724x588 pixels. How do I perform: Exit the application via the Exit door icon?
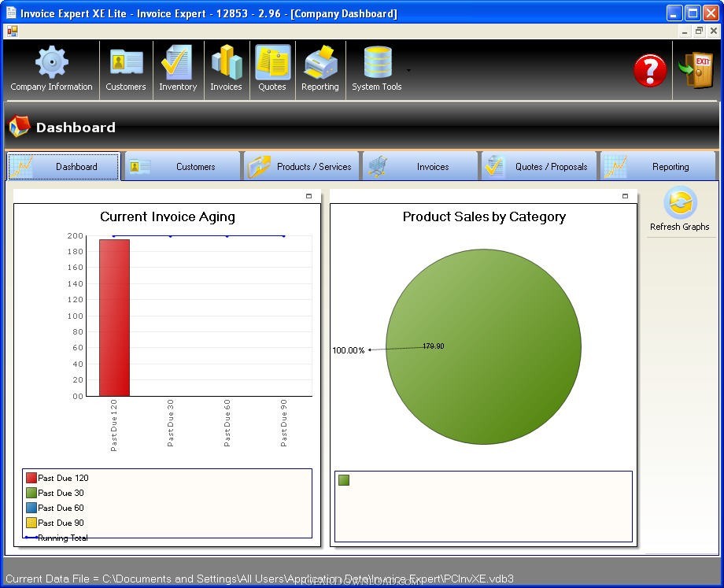[x=697, y=70]
